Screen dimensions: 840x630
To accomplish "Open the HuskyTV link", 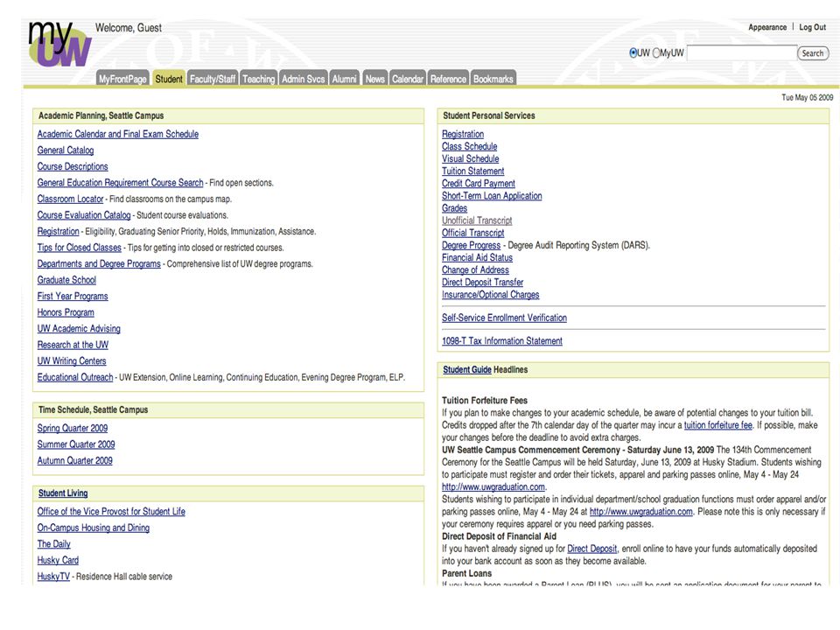I will (x=53, y=577).
